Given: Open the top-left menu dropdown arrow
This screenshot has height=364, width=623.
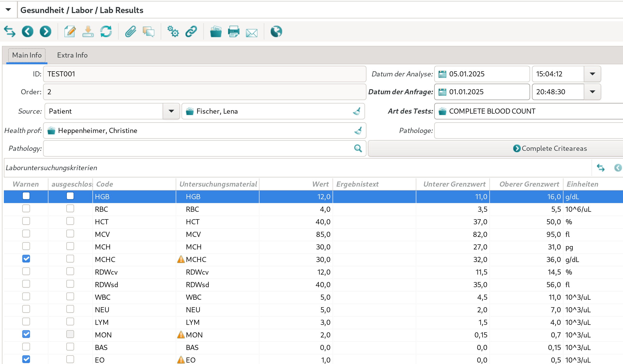Looking at the screenshot, I should click(8, 10).
